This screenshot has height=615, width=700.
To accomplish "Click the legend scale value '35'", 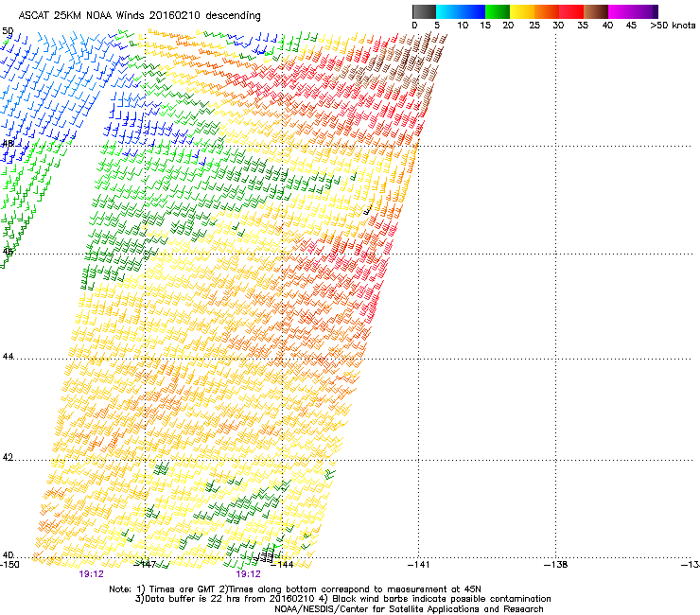I will click(x=583, y=26).
